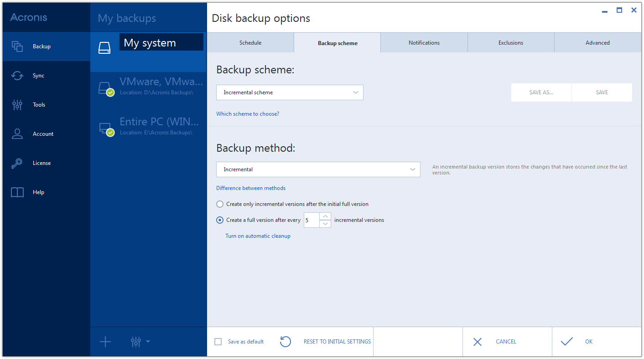
Task: Switch to the Exclusions tab
Action: pos(510,43)
